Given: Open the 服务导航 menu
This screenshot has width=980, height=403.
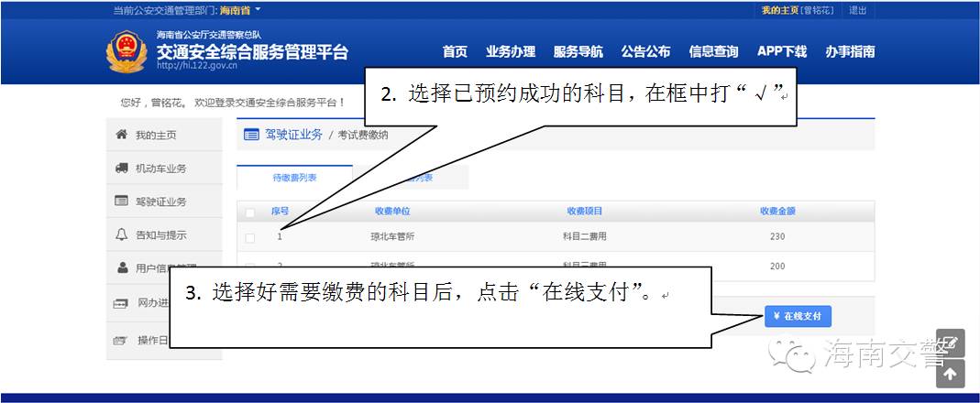Looking at the screenshot, I should 578,52.
